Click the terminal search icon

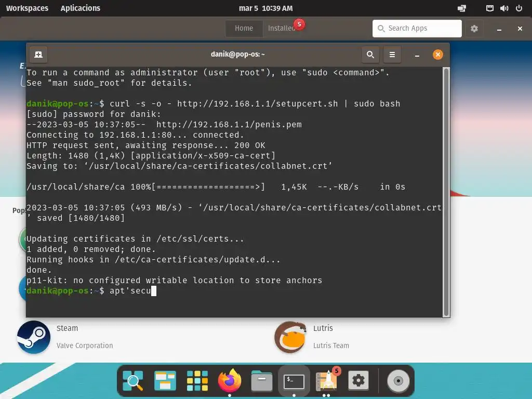[370, 55]
